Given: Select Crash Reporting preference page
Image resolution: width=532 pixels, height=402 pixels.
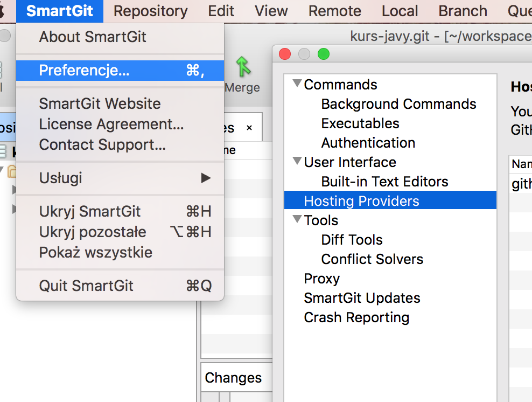Looking at the screenshot, I should click(x=356, y=317).
